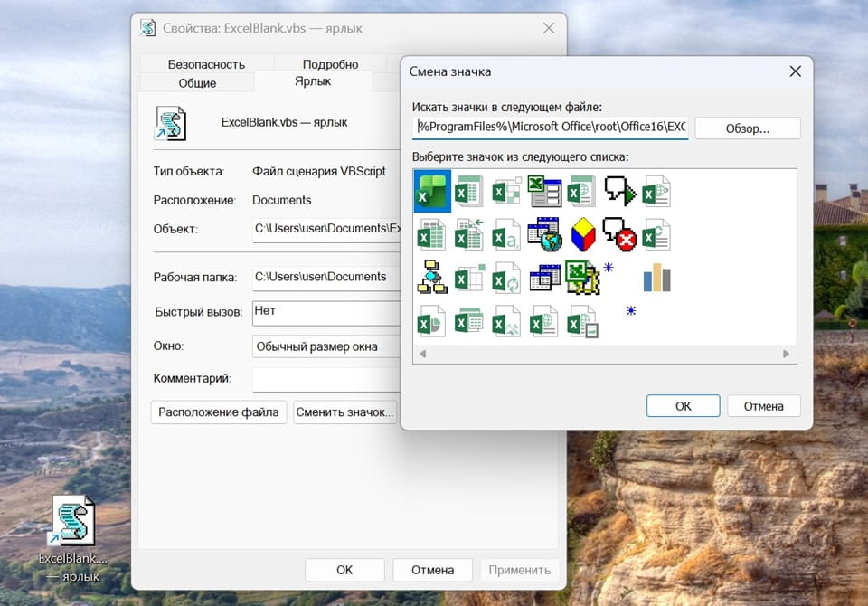
Task: Click the Обзор... browse button
Action: click(x=748, y=128)
